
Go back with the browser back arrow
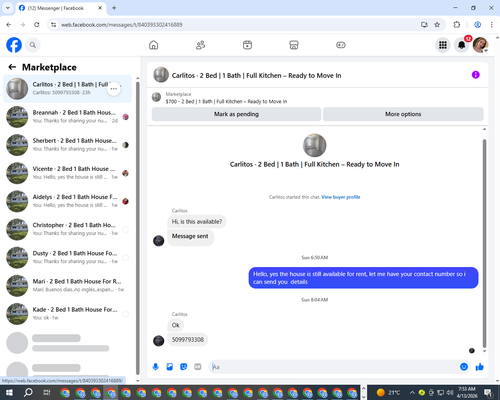(9, 25)
